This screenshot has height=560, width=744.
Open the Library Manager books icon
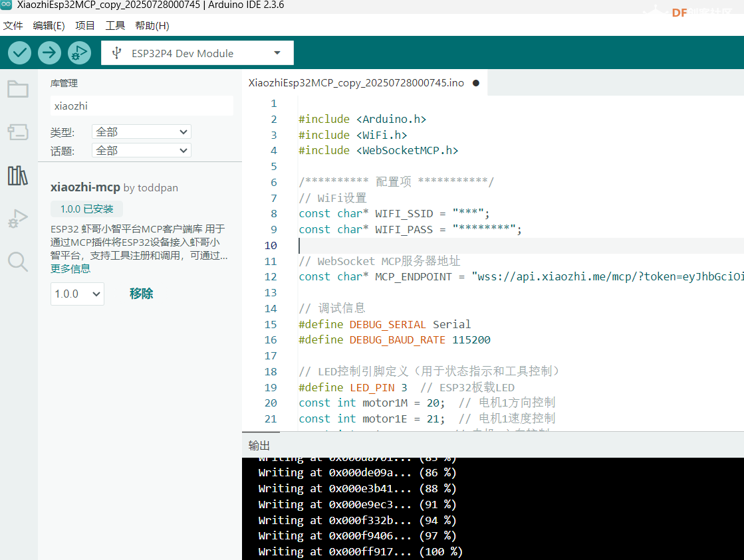click(18, 175)
